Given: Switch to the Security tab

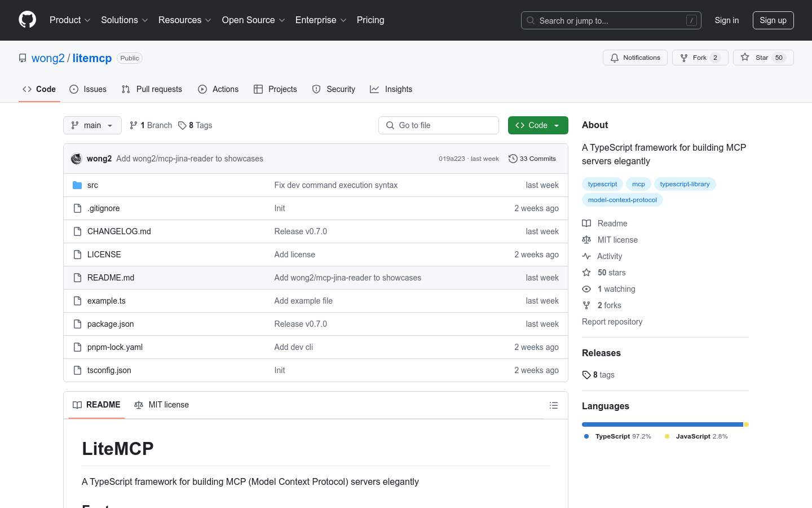Looking at the screenshot, I should pyautogui.click(x=334, y=89).
